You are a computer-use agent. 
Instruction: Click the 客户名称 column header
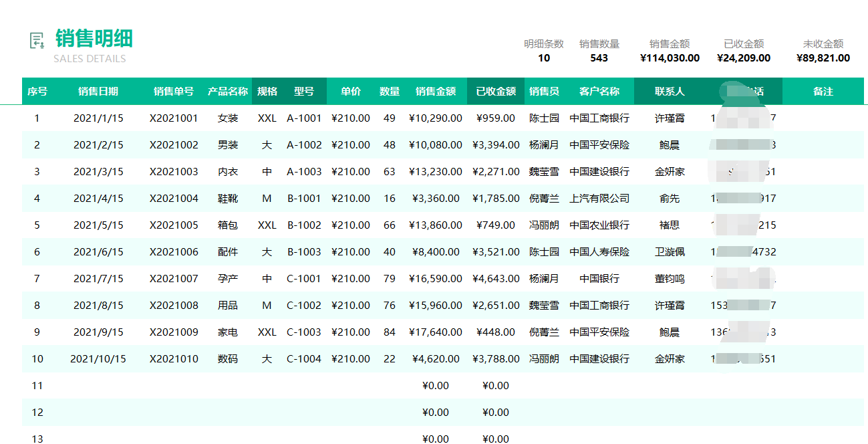click(x=599, y=92)
